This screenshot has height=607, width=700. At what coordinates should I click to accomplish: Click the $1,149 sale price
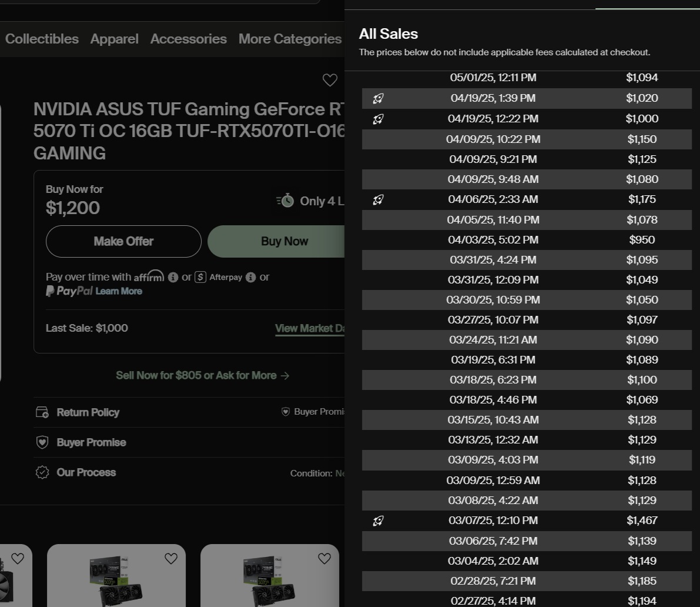click(x=642, y=562)
